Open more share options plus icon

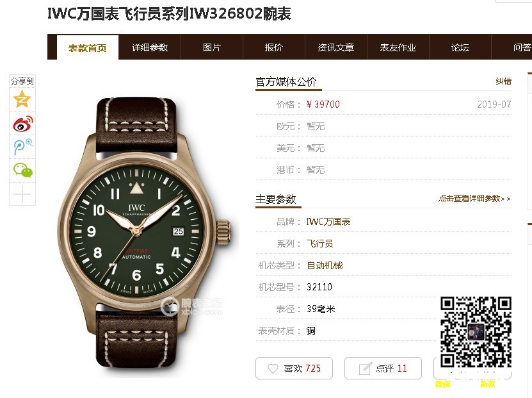click(x=22, y=194)
